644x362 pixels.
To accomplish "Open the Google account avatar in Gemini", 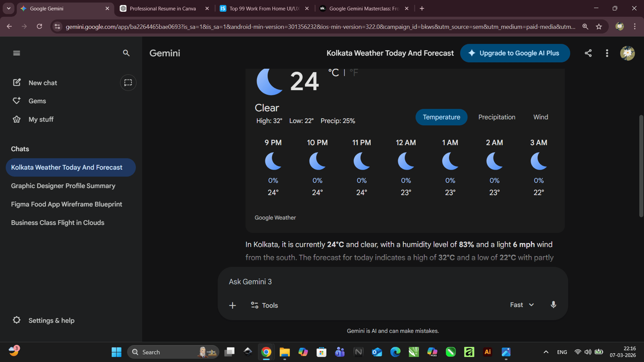I will [x=627, y=53].
